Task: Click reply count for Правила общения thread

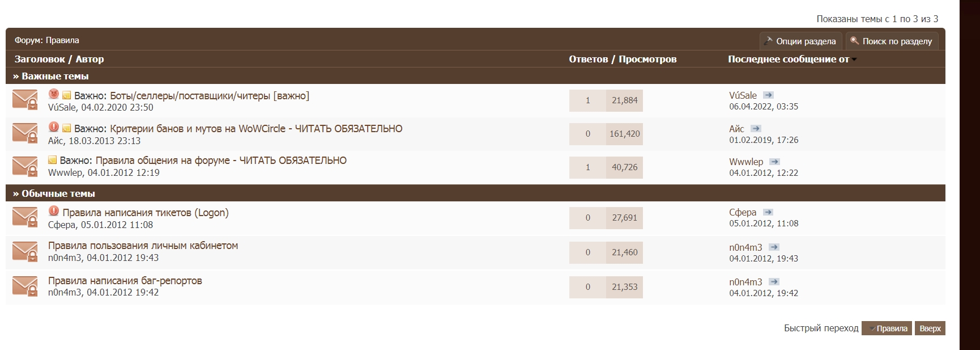Action: coord(587,167)
